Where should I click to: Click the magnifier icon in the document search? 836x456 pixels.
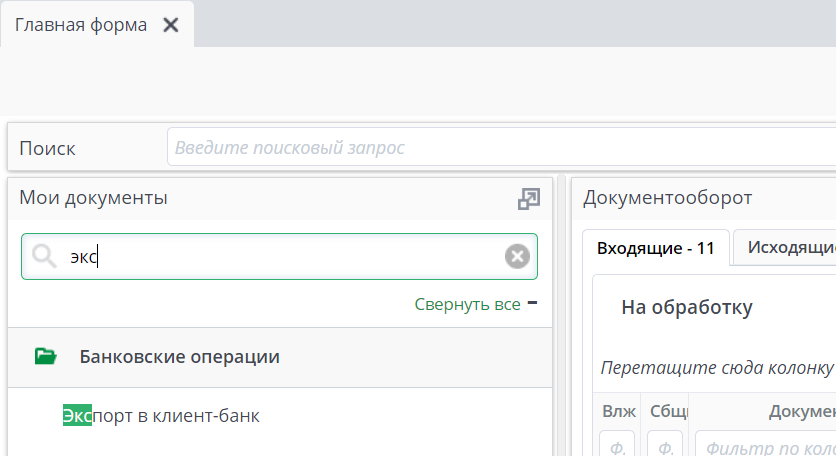click(44, 257)
